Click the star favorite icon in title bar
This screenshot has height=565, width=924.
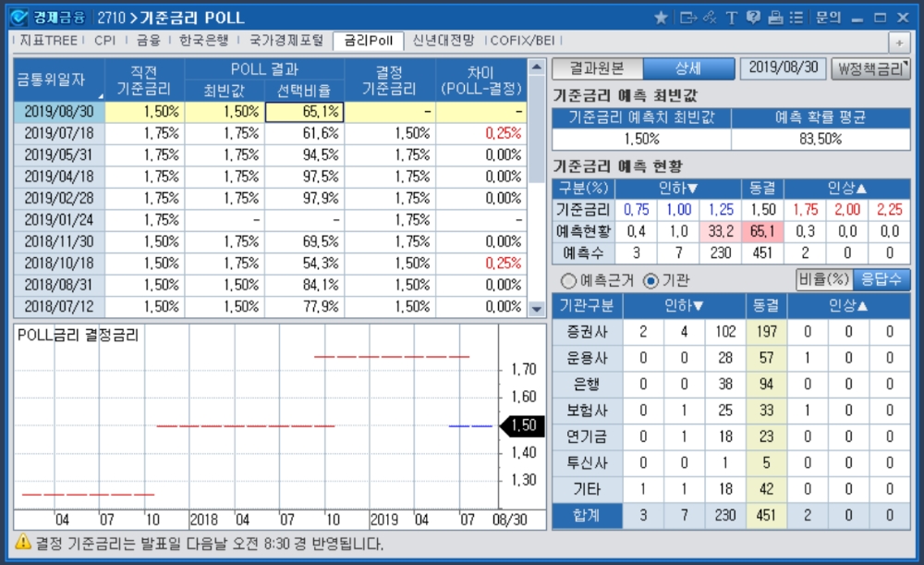tap(661, 16)
